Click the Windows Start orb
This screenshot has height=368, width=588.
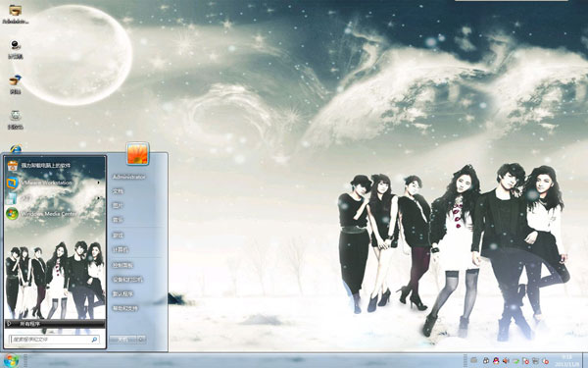(x=12, y=361)
